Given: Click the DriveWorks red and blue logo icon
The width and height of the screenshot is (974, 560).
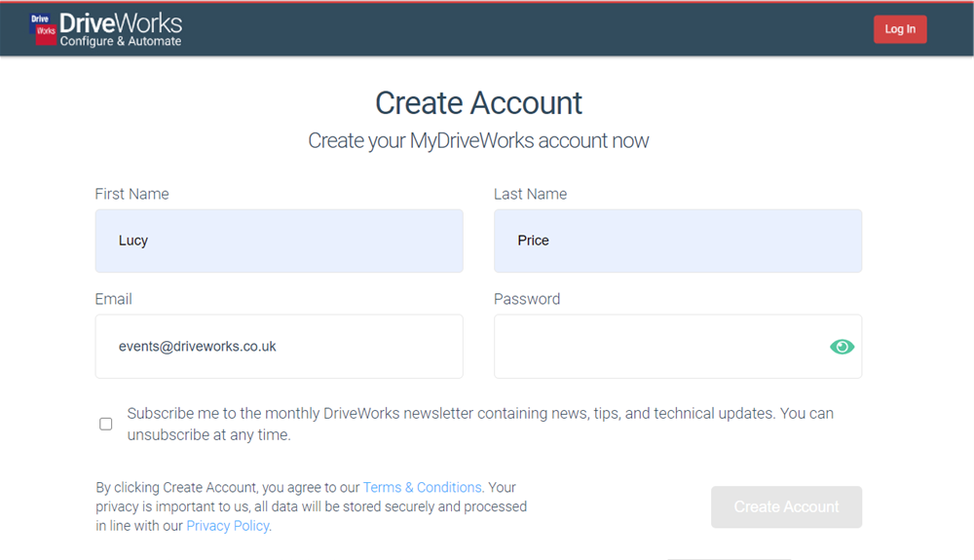Looking at the screenshot, I should [x=44, y=29].
